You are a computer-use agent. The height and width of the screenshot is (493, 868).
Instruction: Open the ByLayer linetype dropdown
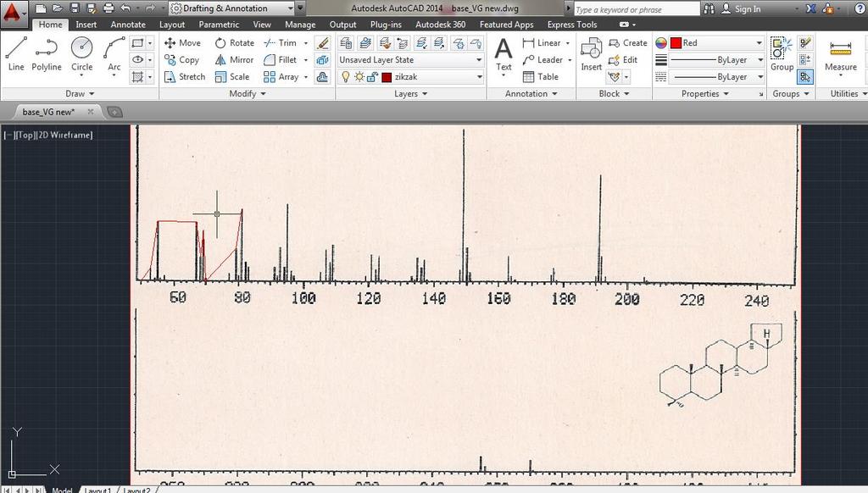click(716, 77)
